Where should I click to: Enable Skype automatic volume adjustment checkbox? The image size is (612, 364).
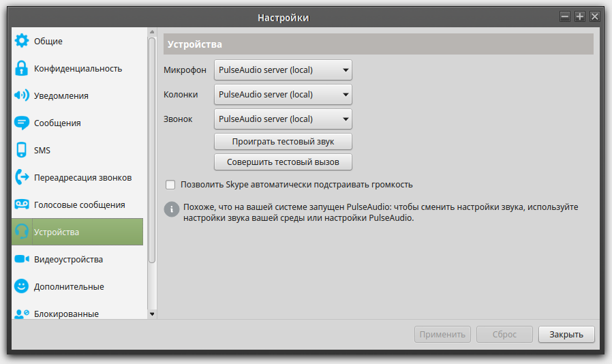tap(170, 185)
